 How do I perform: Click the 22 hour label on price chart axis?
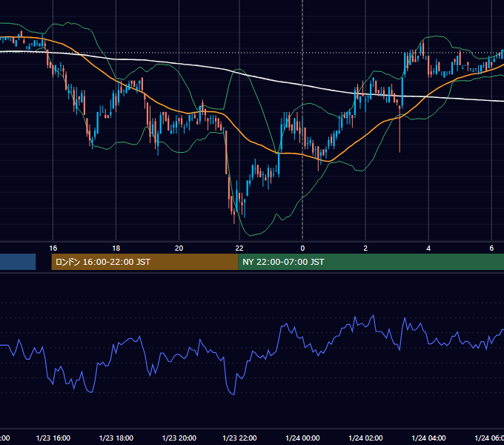[239, 248]
